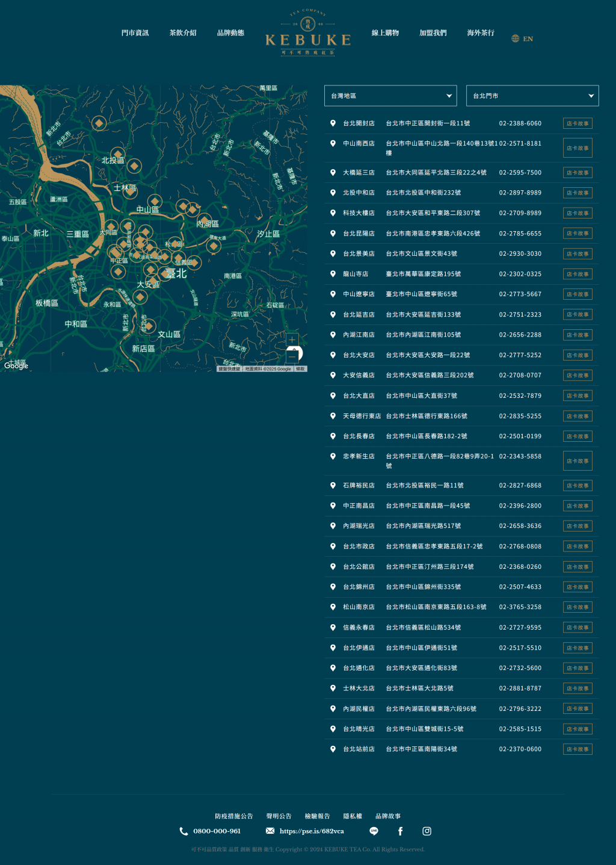616x865 pixels.
Task: Open the 品牌動態 menu
Action: pos(230,33)
